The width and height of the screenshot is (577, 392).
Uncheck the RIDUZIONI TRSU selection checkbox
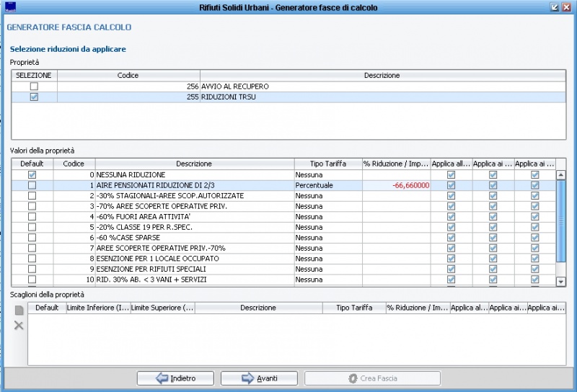(34, 97)
